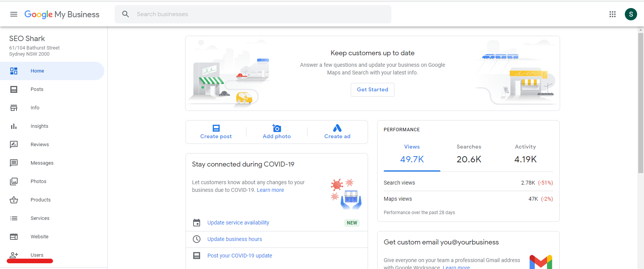Click the Search views row
The image size is (644, 269).
[468, 183]
